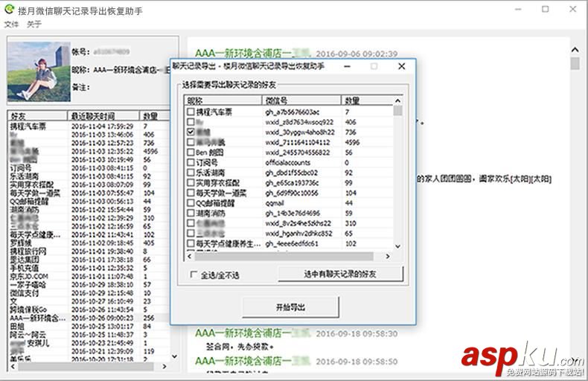The image size is (588, 381).
Task: Select 携程旅行网 in friends list
Action: pyautogui.click(x=28, y=252)
